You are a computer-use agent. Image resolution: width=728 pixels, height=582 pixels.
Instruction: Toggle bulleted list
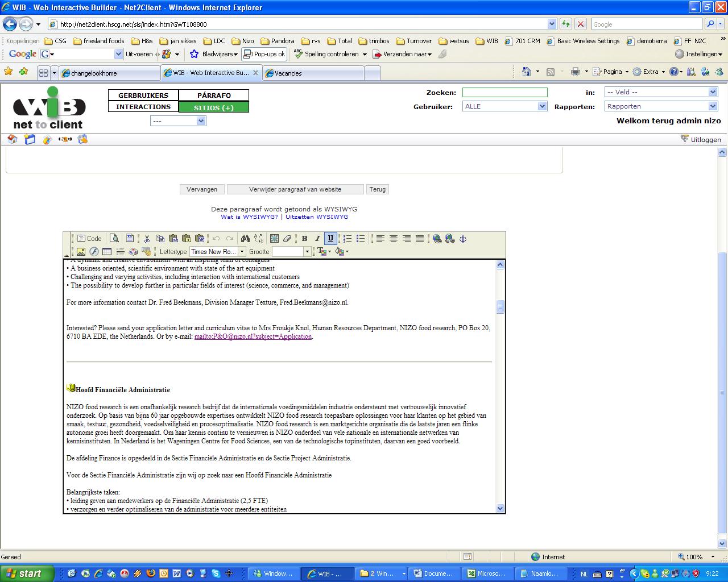[x=361, y=239]
